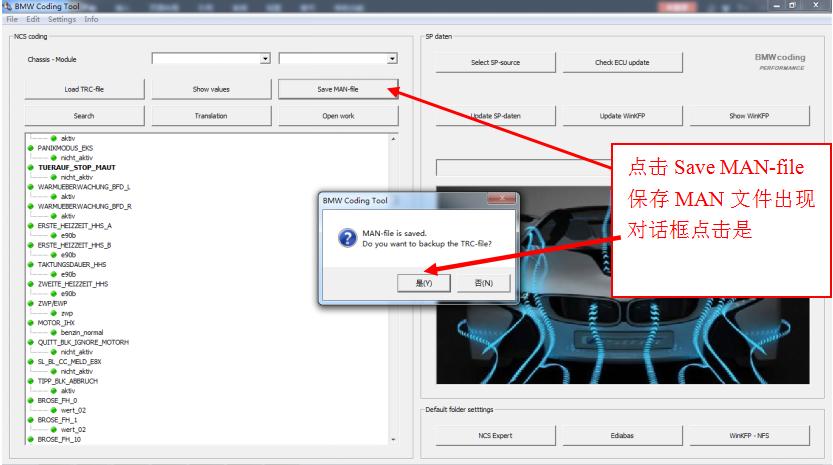Click scroll down arrow of tree list
The height and width of the screenshot is (465, 833).
coord(393,439)
